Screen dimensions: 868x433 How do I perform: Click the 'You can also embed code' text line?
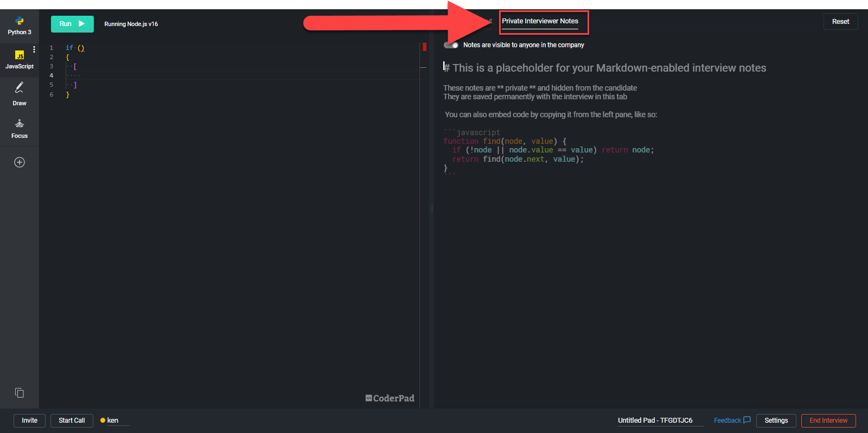(x=551, y=114)
